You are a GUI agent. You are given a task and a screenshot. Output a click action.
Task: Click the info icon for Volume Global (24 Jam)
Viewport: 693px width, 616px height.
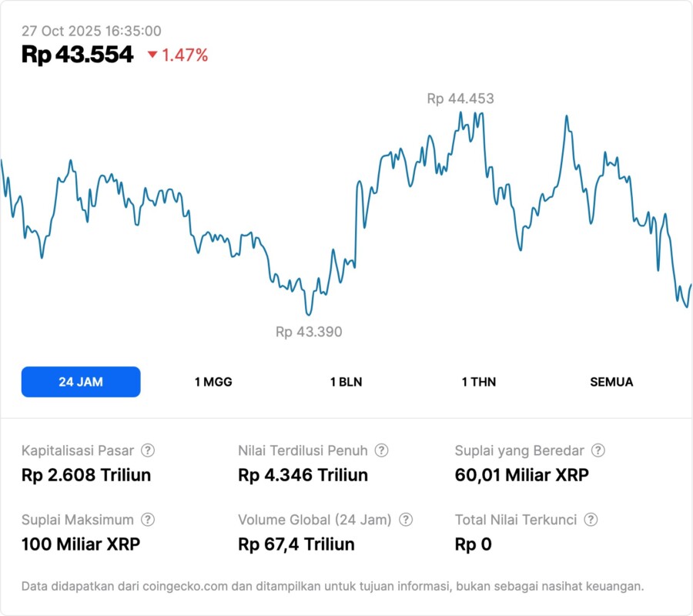[x=406, y=520]
